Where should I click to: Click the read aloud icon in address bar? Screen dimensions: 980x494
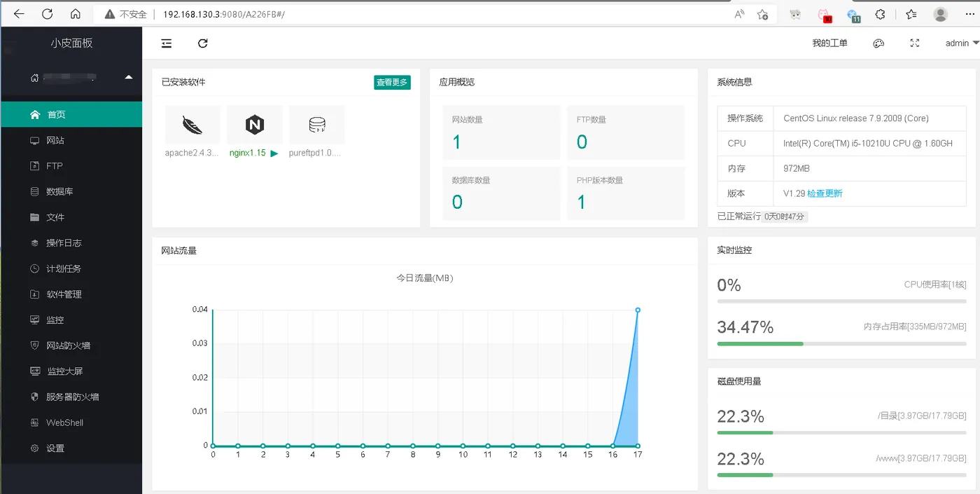click(739, 14)
